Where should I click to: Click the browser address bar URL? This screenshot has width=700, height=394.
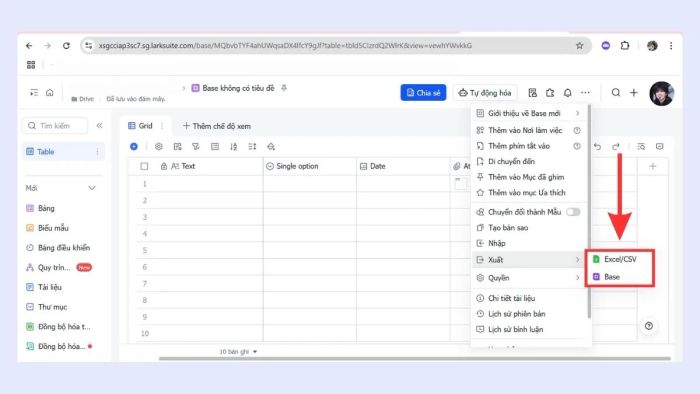click(x=285, y=46)
